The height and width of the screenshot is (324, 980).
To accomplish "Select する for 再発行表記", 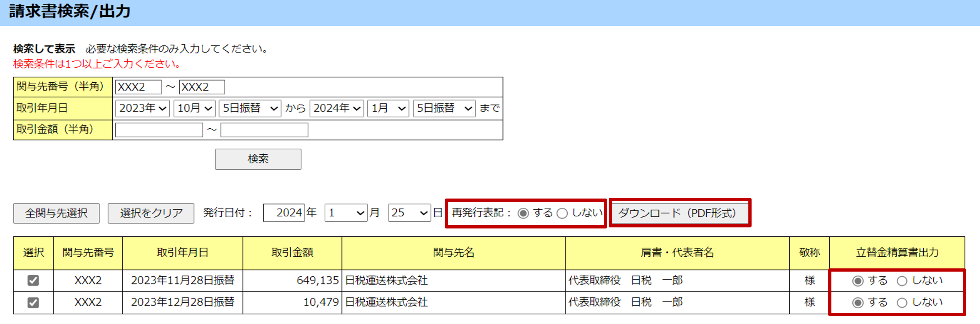I will point(523,213).
